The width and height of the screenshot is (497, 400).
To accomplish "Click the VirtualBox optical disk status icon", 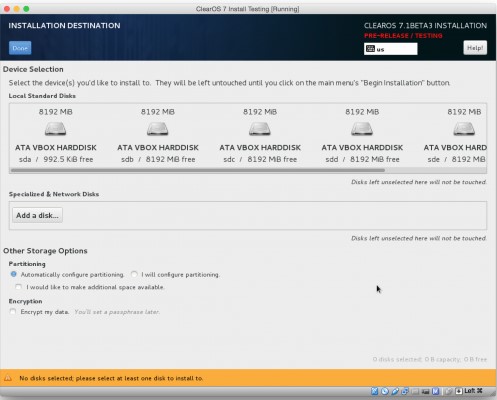I will click(385, 391).
